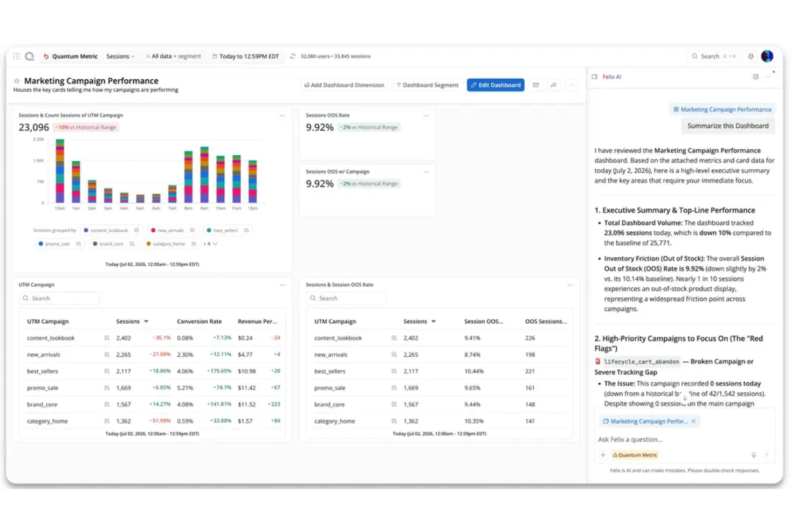Click the email dashboard envelope icon

click(535, 85)
